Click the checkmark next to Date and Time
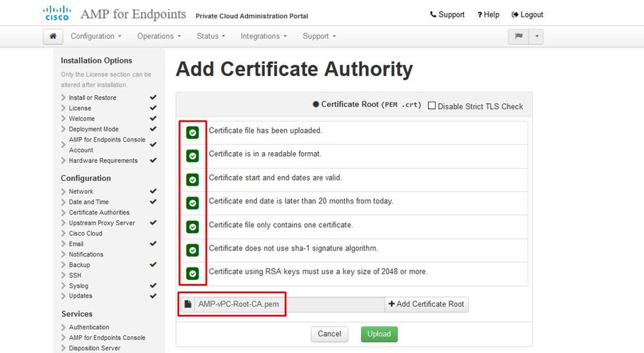This screenshot has height=353, width=644. tap(153, 202)
